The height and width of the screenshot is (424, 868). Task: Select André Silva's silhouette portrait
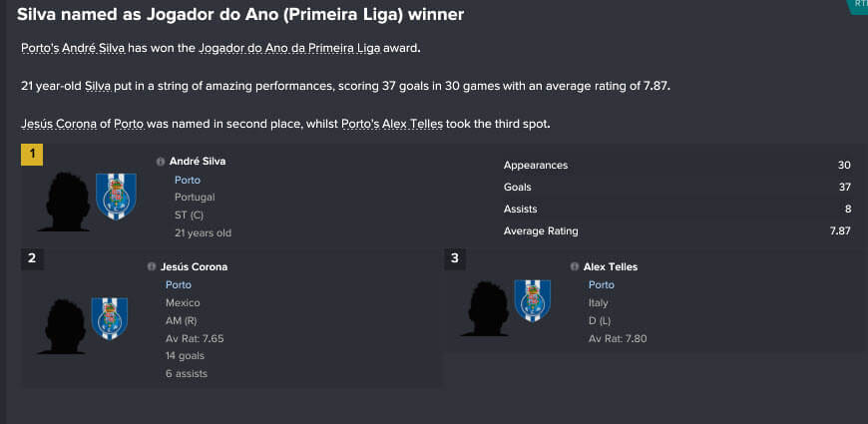pos(65,202)
